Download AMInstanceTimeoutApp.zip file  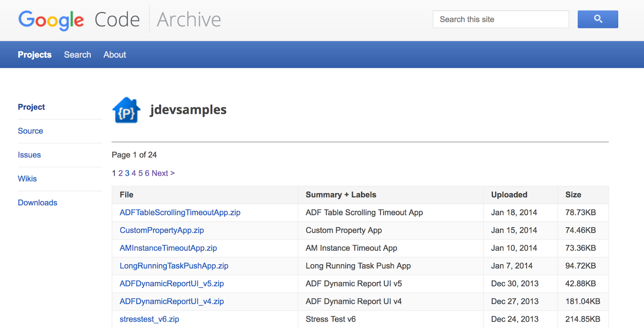point(168,248)
